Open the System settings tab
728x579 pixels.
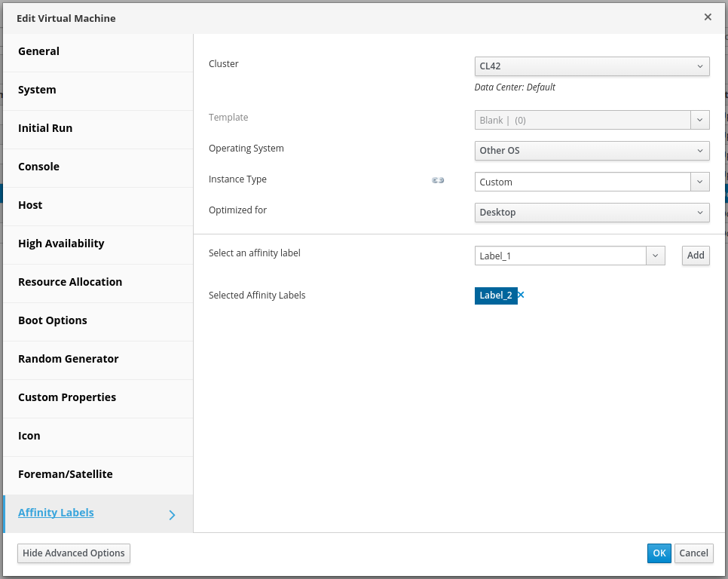37,90
